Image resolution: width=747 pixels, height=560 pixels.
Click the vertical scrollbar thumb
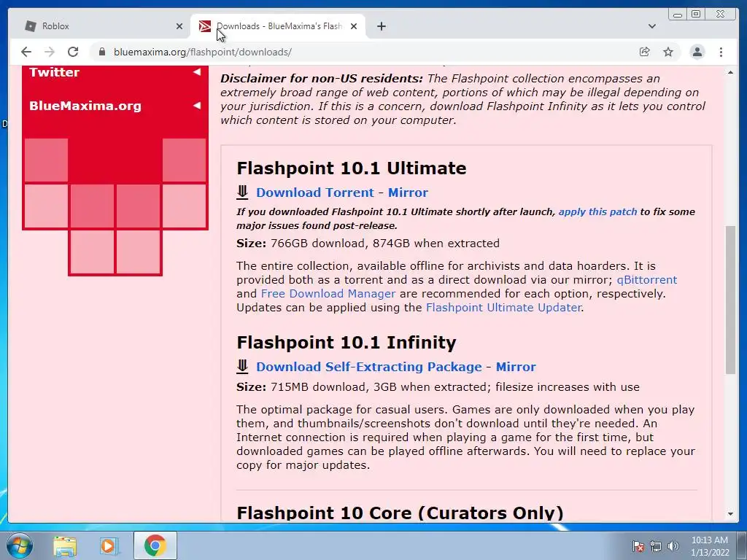pyautogui.click(x=730, y=300)
